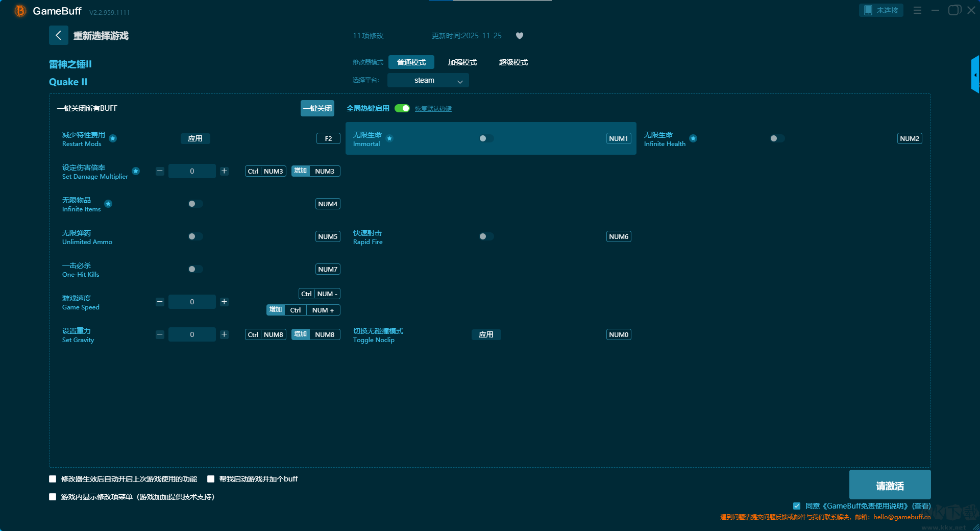
Task: Click the star icon next to Infinite Items
Action: [108, 204]
